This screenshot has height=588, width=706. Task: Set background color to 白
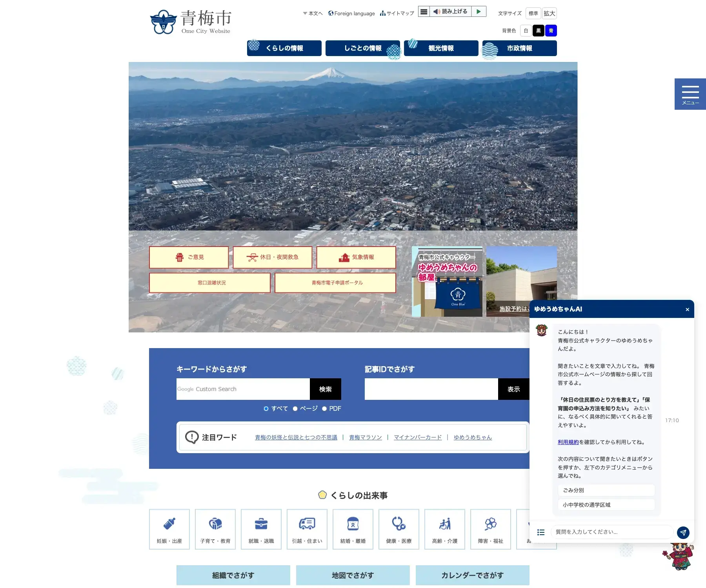526,31
